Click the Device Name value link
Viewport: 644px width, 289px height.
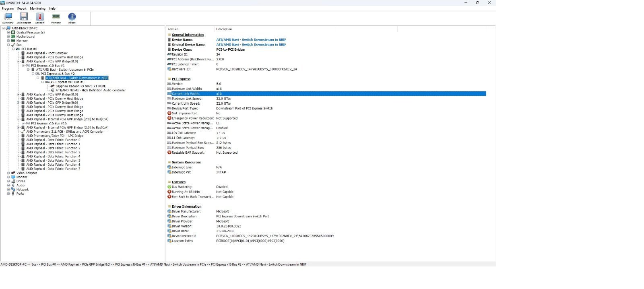tap(251, 40)
